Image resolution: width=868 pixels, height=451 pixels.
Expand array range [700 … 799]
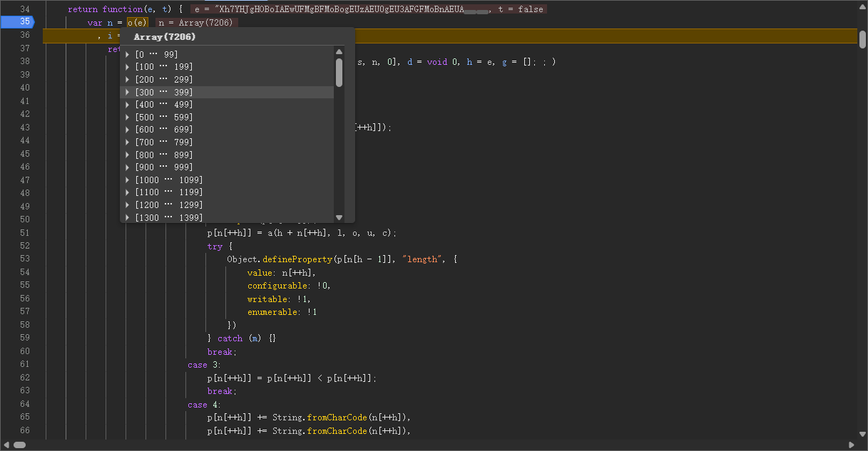click(128, 142)
